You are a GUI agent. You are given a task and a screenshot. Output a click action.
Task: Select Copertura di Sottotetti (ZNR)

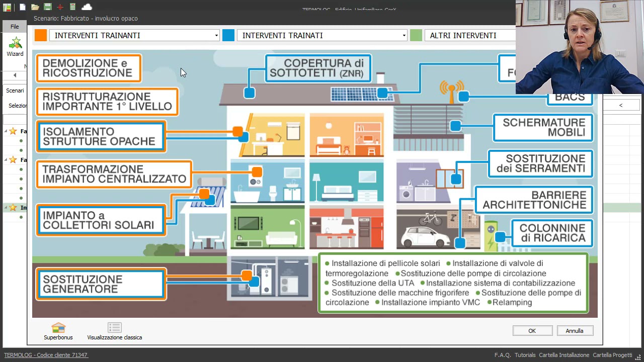(x=318, y=68)
